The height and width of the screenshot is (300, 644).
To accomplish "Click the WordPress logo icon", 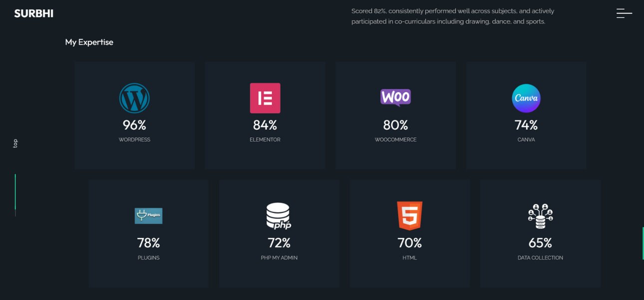I will (134, 98).
